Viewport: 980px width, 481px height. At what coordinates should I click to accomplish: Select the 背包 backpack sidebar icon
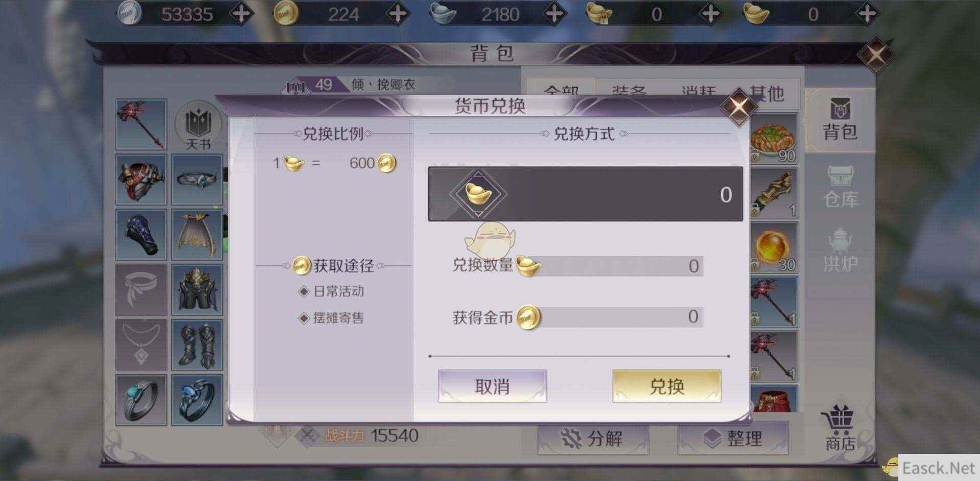(x=840, y=119)
